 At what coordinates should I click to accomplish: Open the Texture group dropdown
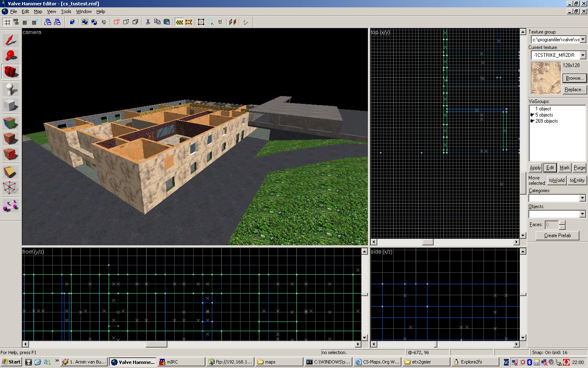[x=583, y=40]
